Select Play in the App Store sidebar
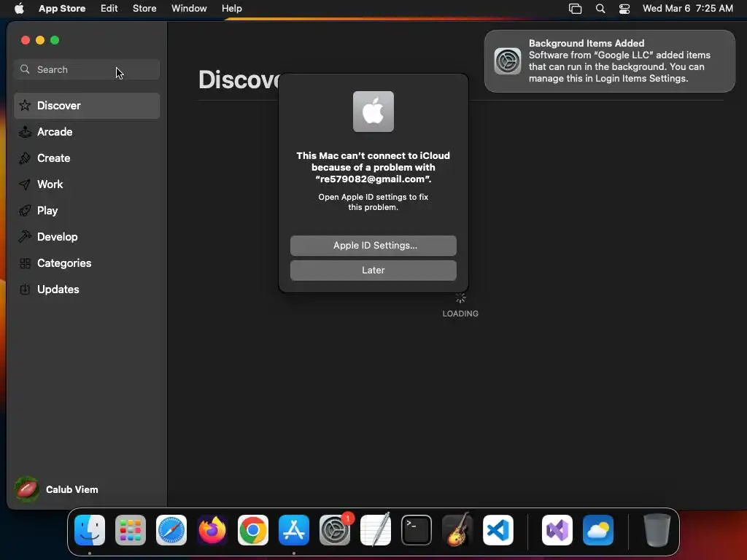The image size is (747, 560). (87, 211)
